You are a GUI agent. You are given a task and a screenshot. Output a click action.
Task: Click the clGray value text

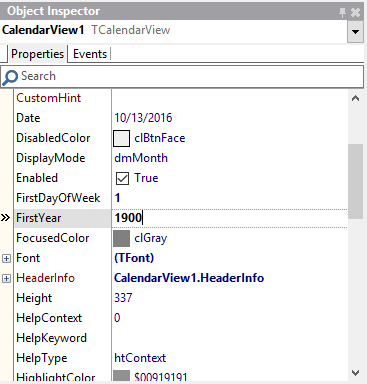pyautogui.click(x=151, y=239)
